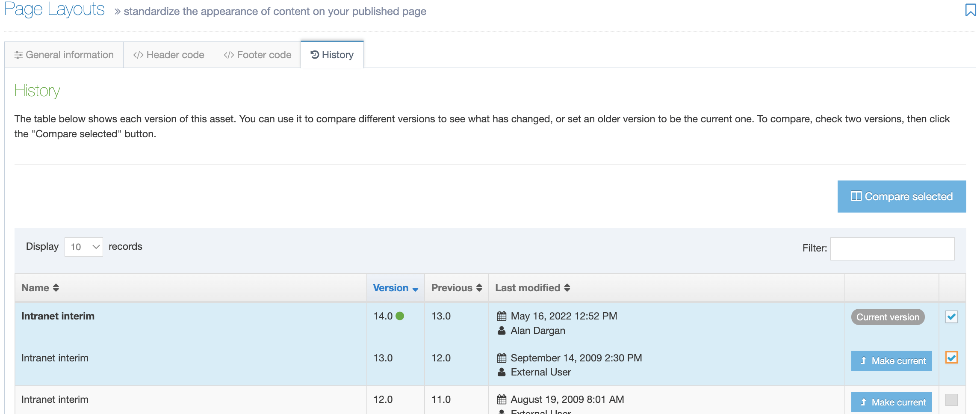Uncheck the version 13.0 row checkbox

[x=951, y=358]
